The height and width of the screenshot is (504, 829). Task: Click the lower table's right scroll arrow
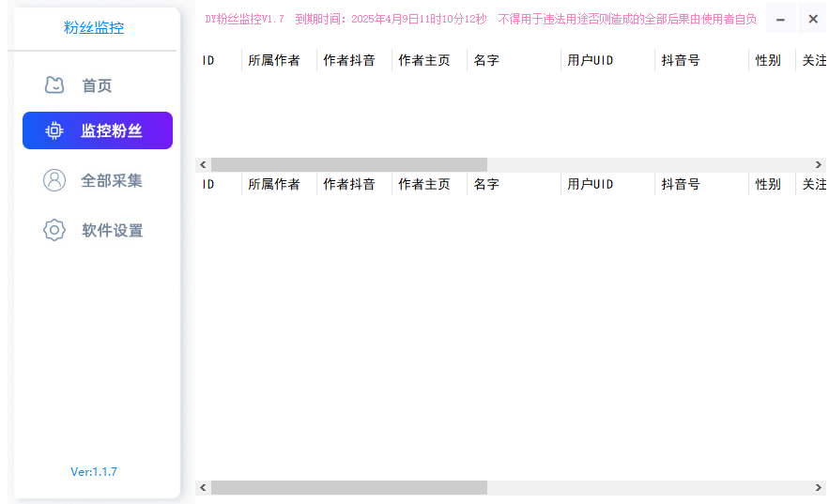[x=819, y=488]
